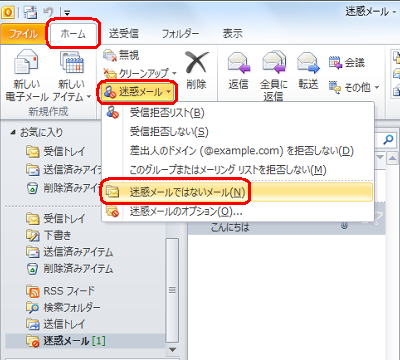Open the 迷惑メール ribbon dropdown

pos(137,91)
